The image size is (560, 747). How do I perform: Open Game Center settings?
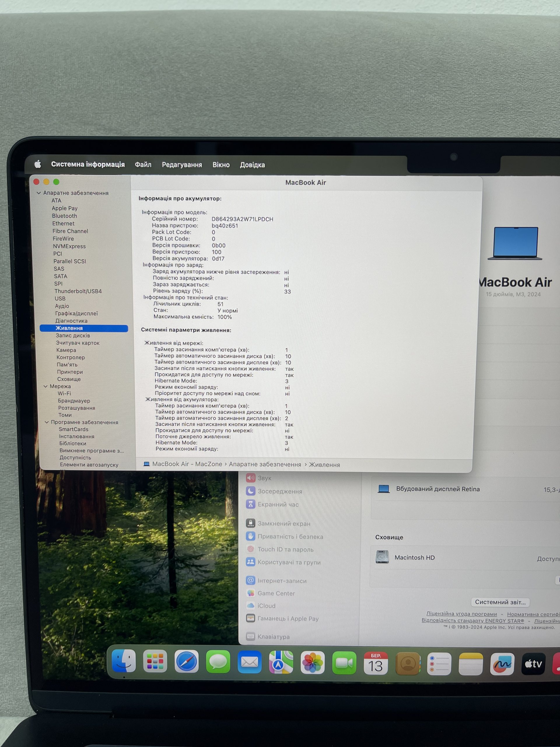click(271, 593)
